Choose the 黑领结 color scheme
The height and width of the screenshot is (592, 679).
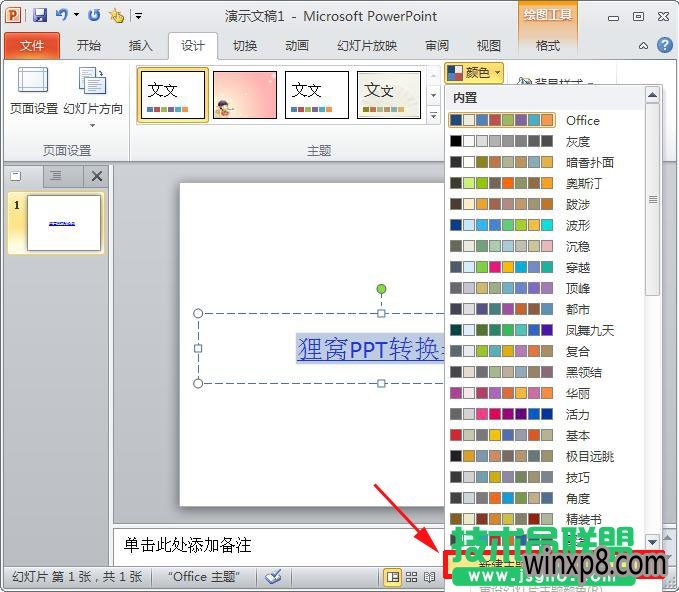tap(544, 372)
